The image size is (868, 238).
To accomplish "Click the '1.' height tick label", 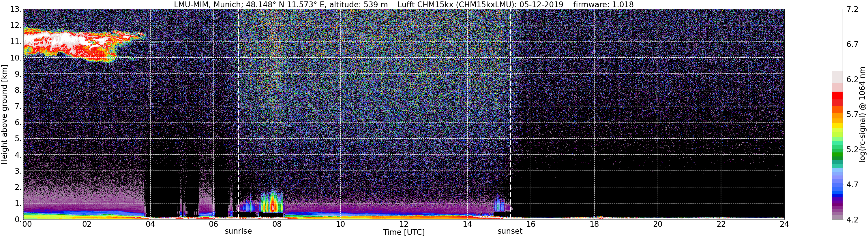I will point(18,203).
